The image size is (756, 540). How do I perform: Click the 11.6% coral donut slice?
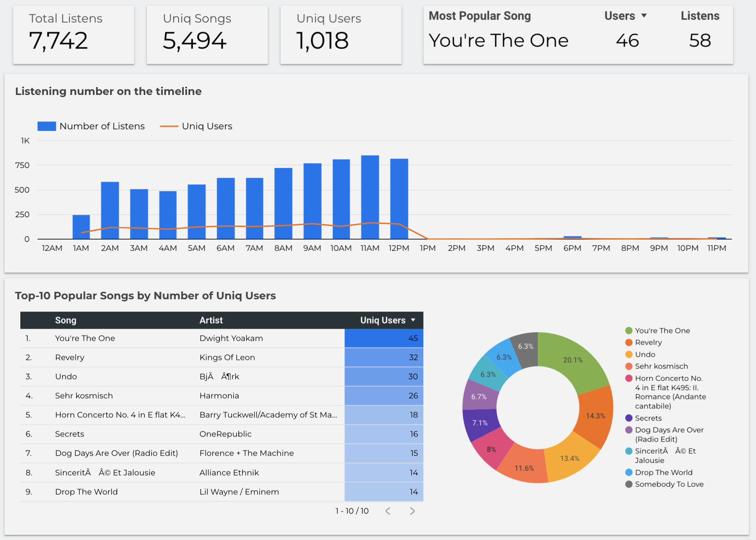click(x=524, y=468)
